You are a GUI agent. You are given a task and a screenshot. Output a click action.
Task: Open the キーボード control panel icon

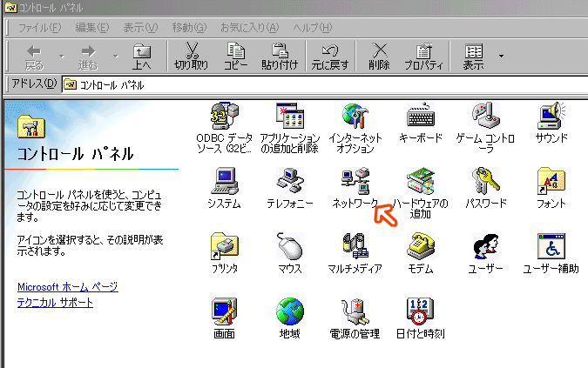coord(421,116)
